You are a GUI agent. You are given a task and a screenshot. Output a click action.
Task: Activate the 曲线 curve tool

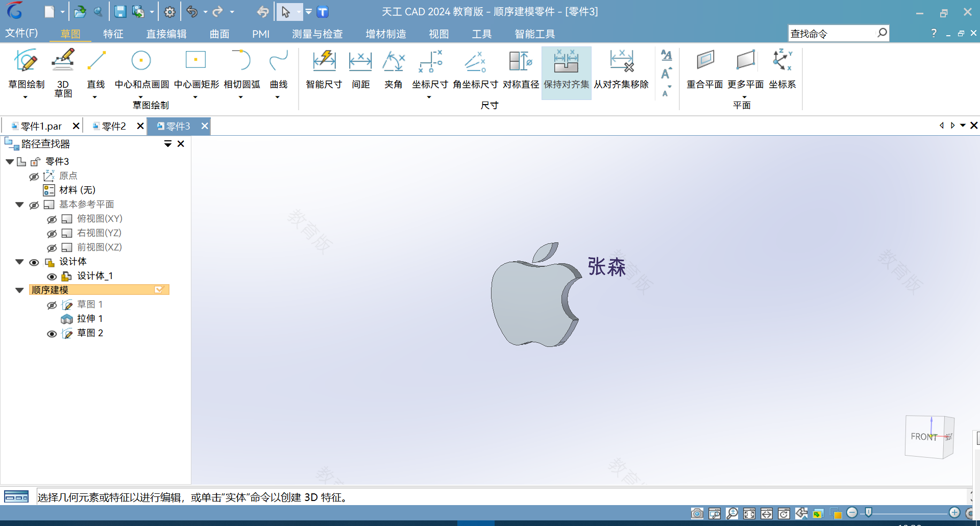[279, 69]
